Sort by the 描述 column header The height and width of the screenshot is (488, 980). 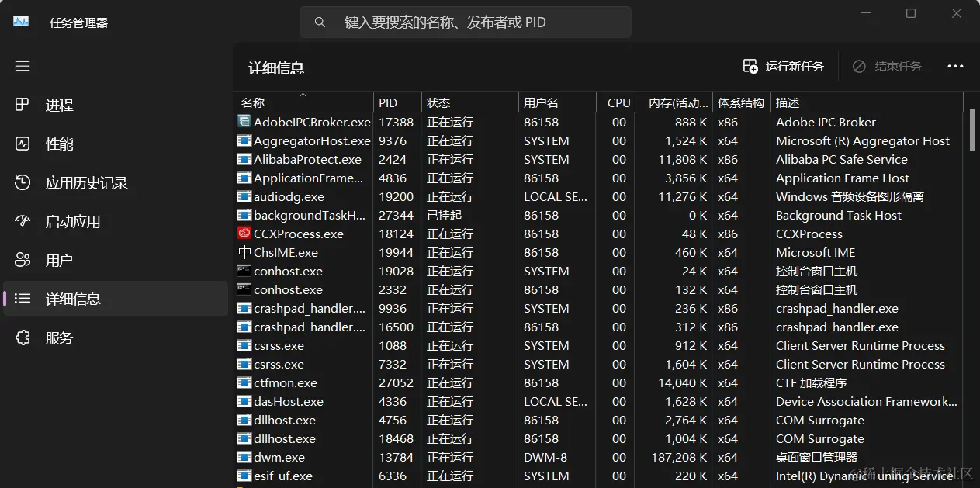(x=867, y=102)
